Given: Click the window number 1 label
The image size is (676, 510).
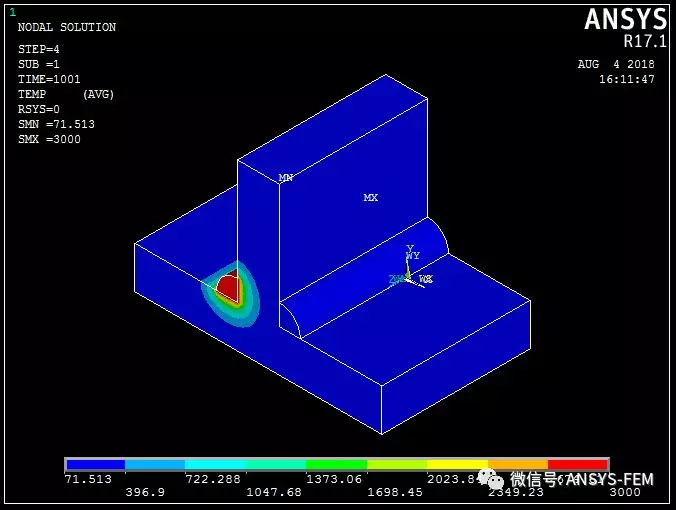Looking at the screenshot, I should tap(13, 12).
